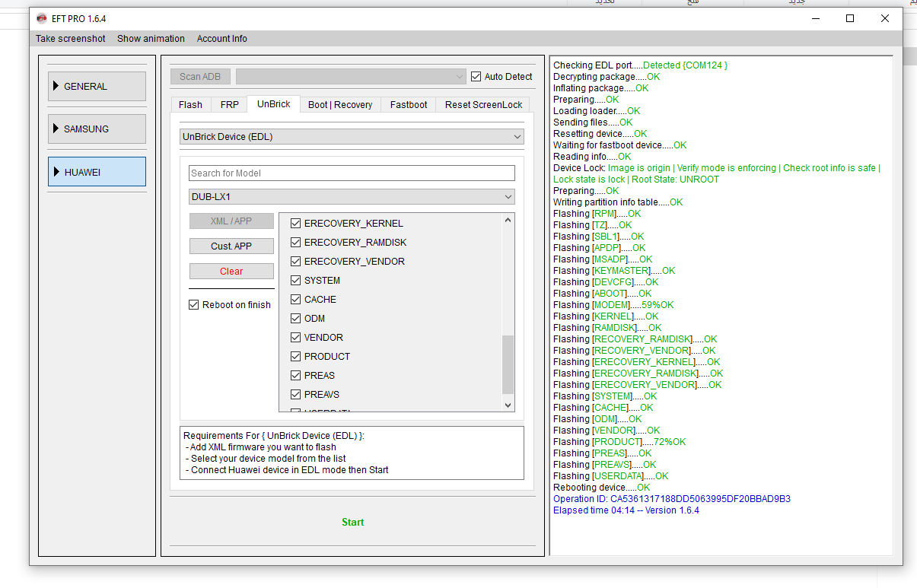
Task: Click the EFT PRO app icon in title bar
Action: 41,19
